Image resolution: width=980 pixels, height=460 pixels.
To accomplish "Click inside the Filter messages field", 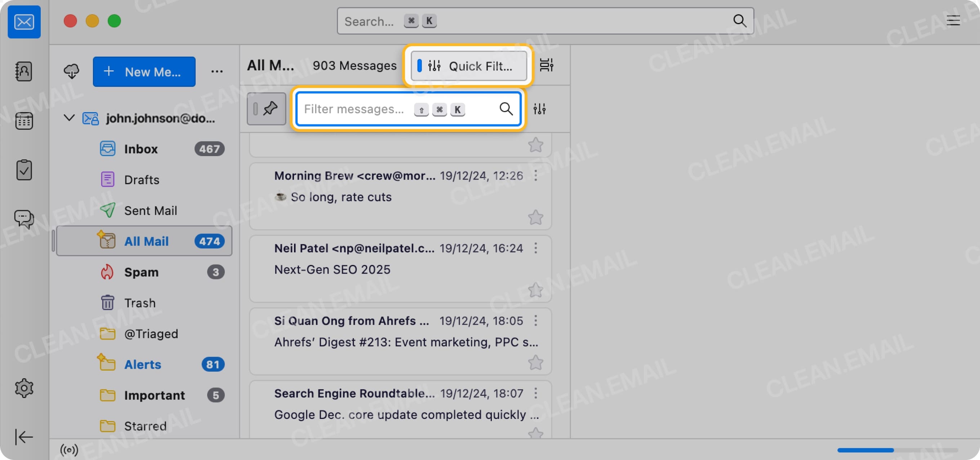I will tap(354, 109).
